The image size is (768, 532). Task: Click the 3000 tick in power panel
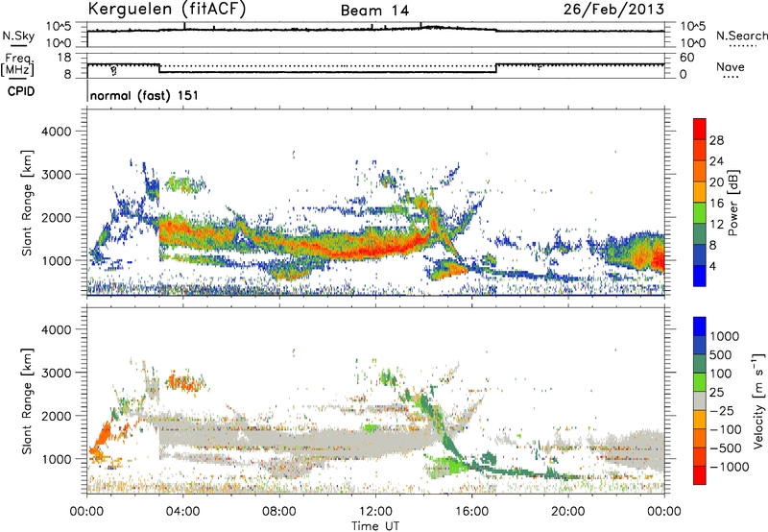pos(57,175)
